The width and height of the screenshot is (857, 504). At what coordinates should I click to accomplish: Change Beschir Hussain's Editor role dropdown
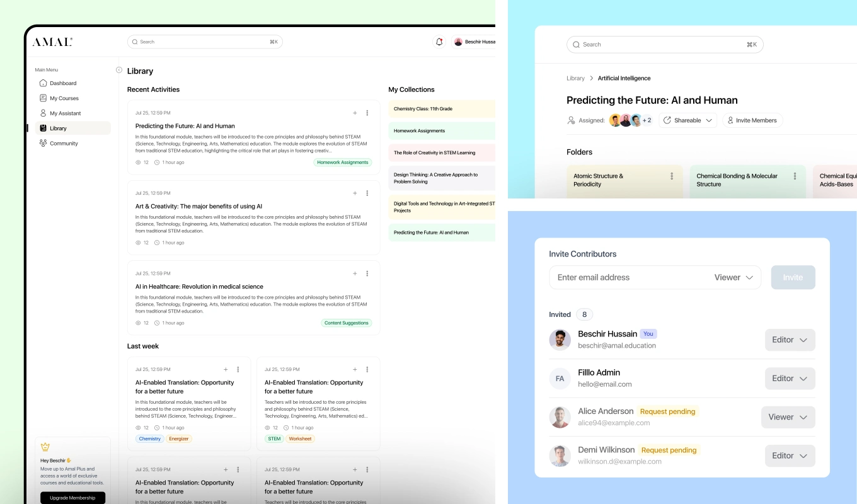[x=790, y=340]
